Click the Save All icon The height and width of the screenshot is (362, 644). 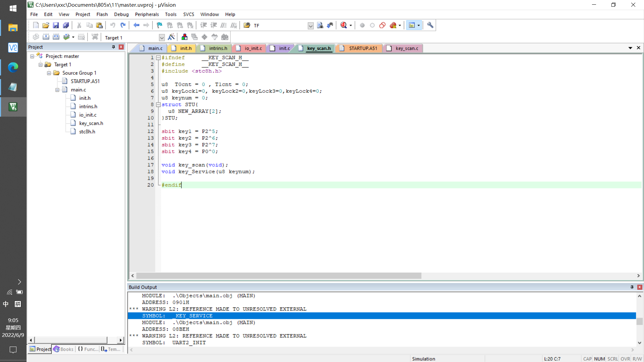coord(66,25)
